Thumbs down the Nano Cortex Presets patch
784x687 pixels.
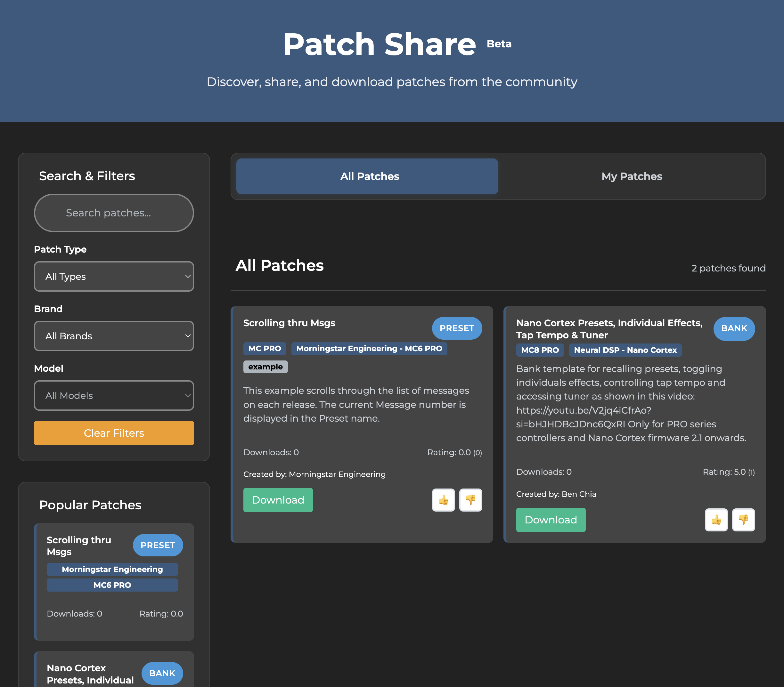coord(743,520)
